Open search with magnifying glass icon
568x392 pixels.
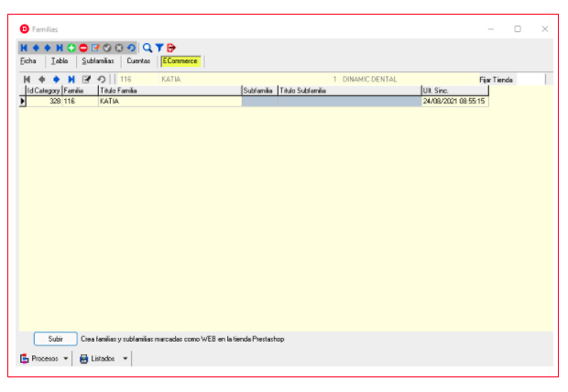point(147,48)
